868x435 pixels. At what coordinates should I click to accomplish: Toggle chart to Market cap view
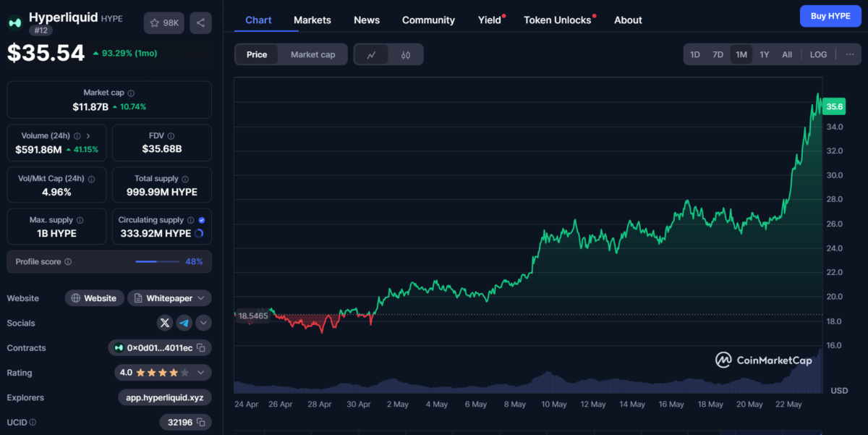coord(312,55)
